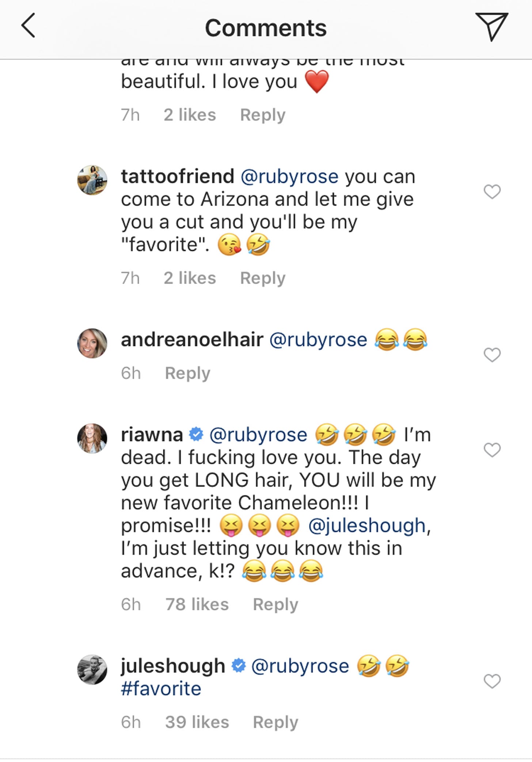532x762 pixels.
Task: Reply to andreanoelhair's comment
Action: point(187,374)
